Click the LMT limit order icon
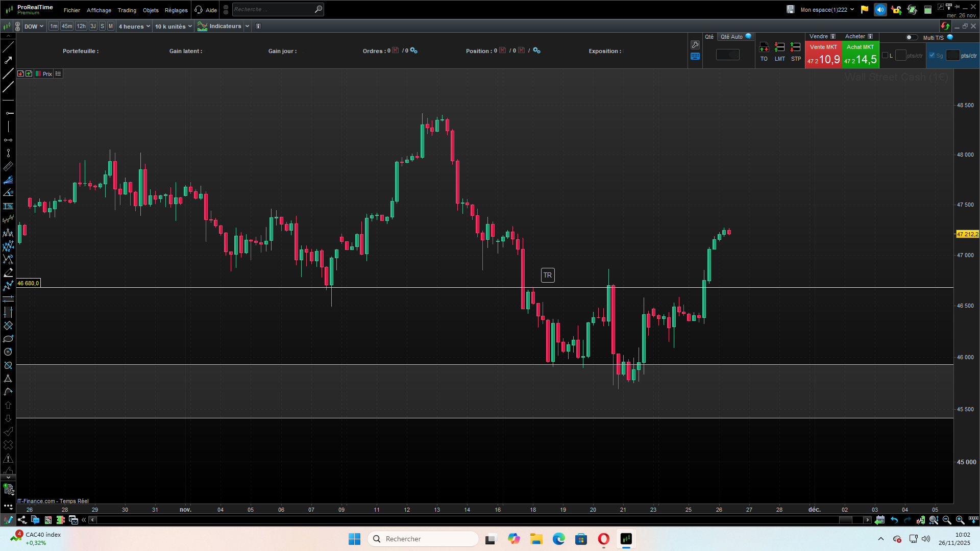This screenshot has width=980, height=551. pos(779,47)
